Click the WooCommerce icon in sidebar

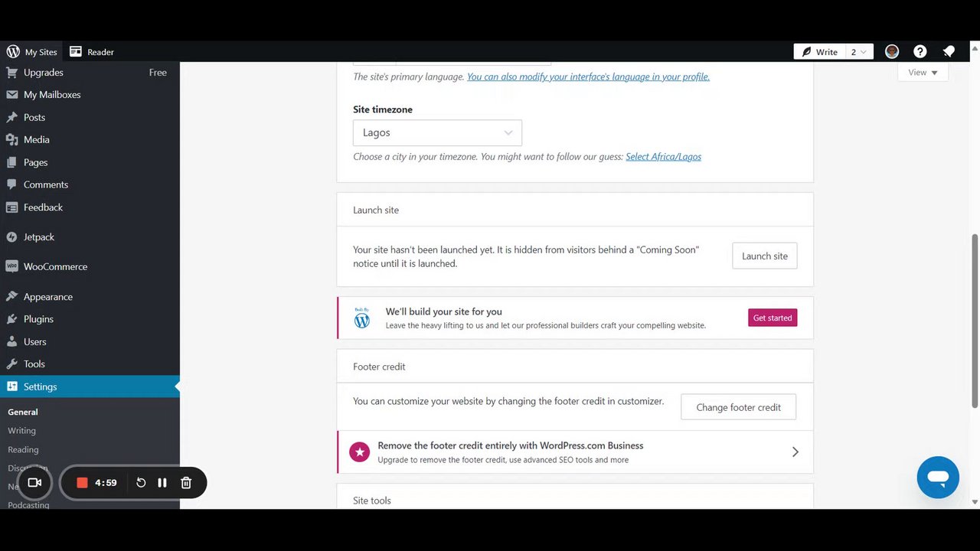coord(11,266)
